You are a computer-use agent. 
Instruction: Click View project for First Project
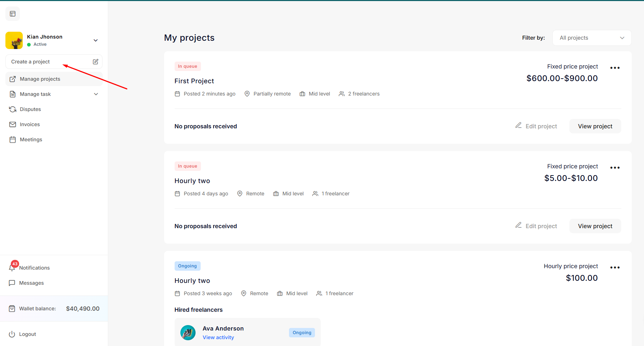(x=595, y=126)
